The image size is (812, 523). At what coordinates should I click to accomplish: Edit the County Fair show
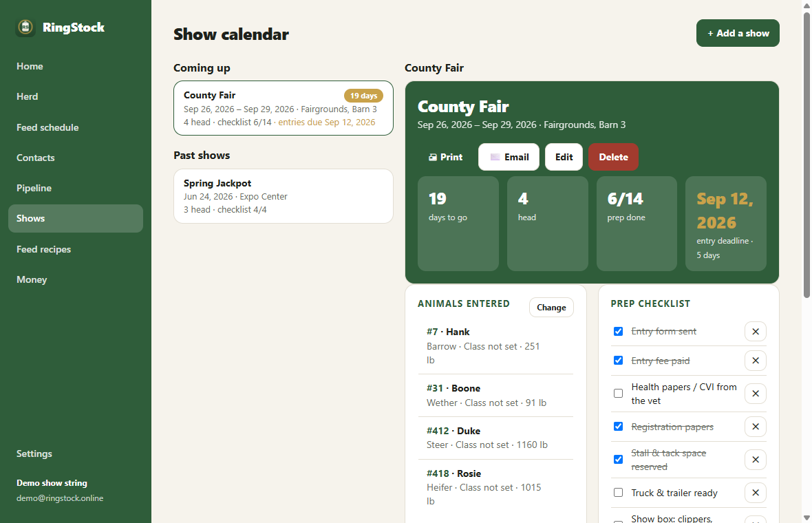[564, 157]
